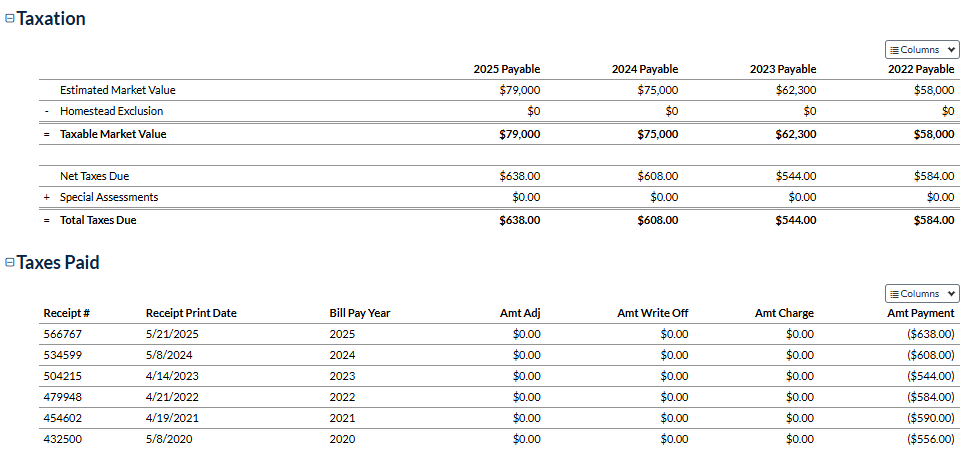This screenshot has height=472, width=971.
Task: Click the Amt Write Off column header
Action: click(x=652, y=313)
